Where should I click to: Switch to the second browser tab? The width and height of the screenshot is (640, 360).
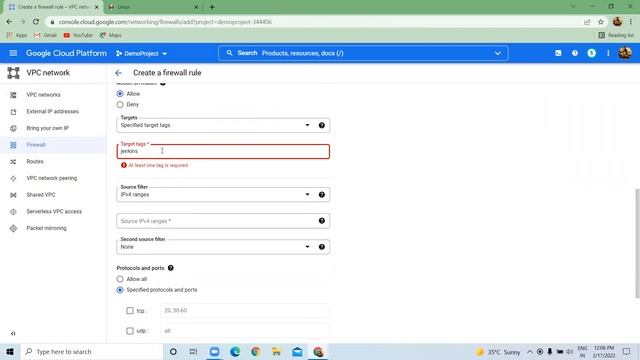pyautogui.click(x=152, y=7)
